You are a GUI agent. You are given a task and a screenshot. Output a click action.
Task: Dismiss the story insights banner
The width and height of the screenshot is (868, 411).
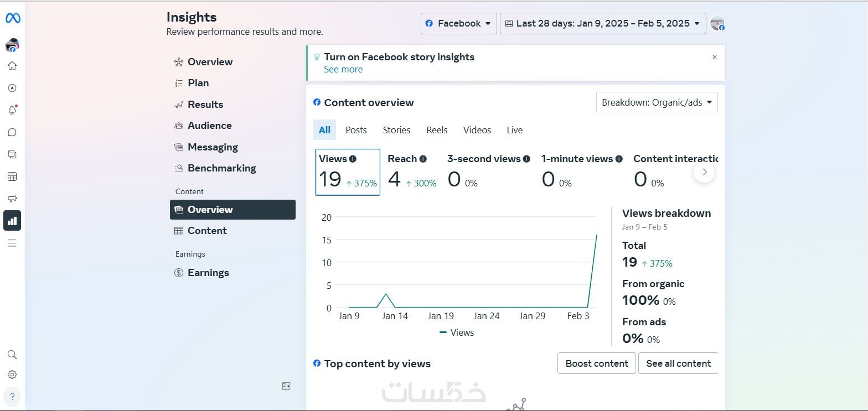click(715, 57)
